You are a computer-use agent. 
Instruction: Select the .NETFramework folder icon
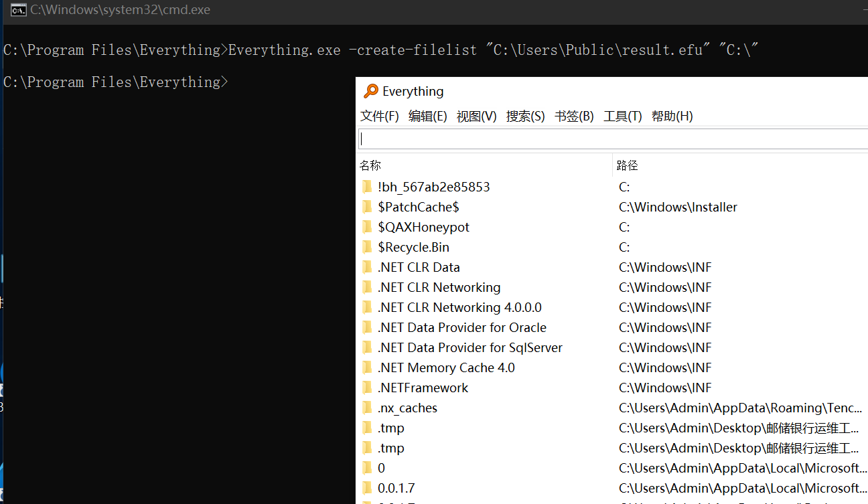pyautogui.click(x=367, y=388)
